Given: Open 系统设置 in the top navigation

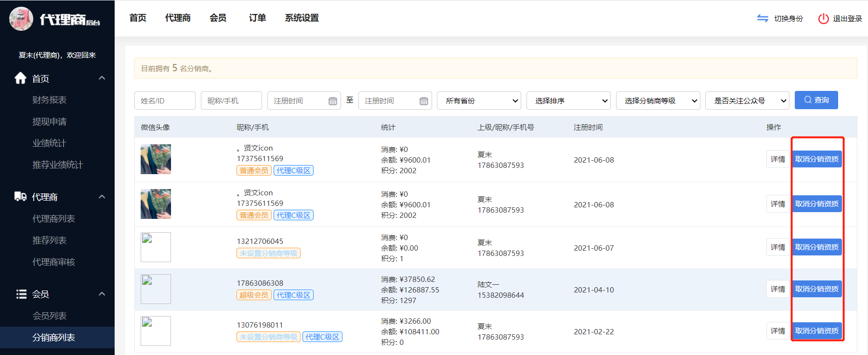Looking at the screenshot, I should pyautogui.click(x=302, y=18).
